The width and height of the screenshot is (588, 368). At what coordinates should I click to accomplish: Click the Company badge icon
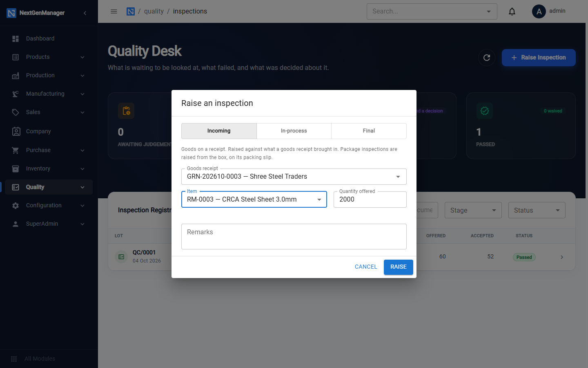(16, 131)
